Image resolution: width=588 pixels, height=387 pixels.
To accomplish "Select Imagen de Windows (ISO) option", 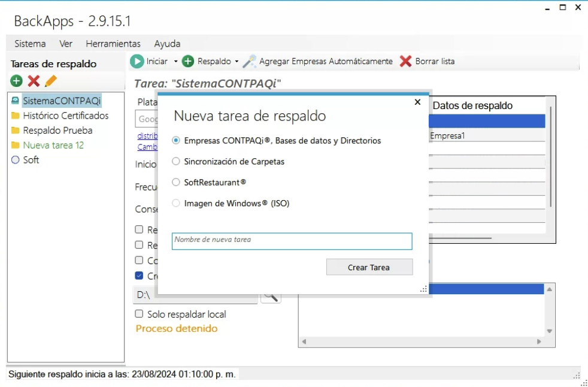I will click(x=176, y=204).
